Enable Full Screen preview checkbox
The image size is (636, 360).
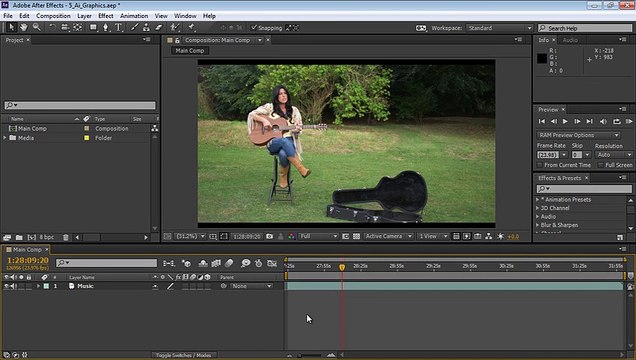[601, 165]
